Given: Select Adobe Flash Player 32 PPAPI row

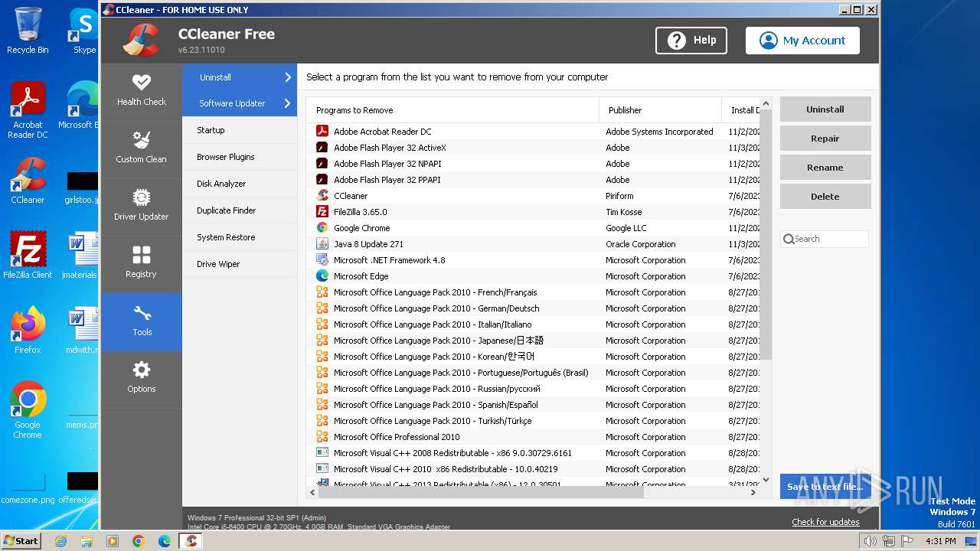Looking at the screenshot, I should [533, 180].
